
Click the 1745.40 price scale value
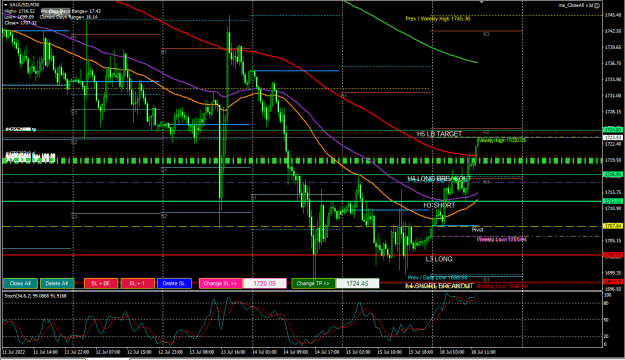(x=613, y=15)
